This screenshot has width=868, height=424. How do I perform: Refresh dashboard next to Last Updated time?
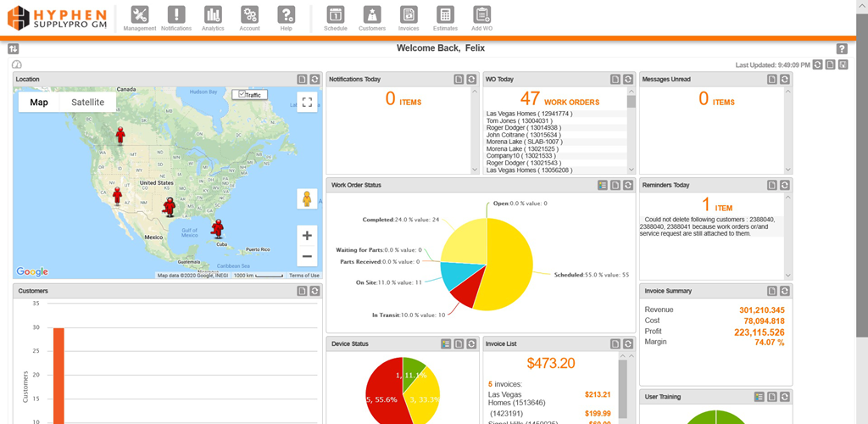click(x=818, y=64)
